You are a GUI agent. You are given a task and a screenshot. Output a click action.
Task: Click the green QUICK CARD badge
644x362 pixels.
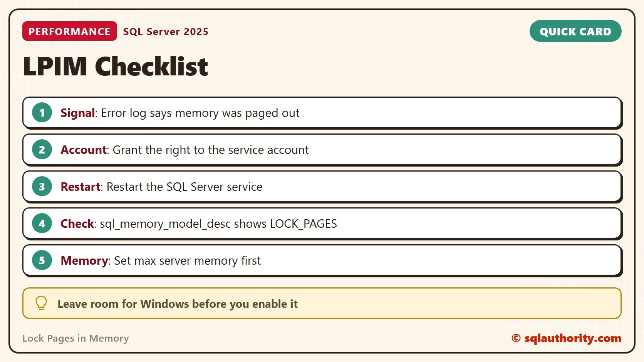click(x=575, y=31)
